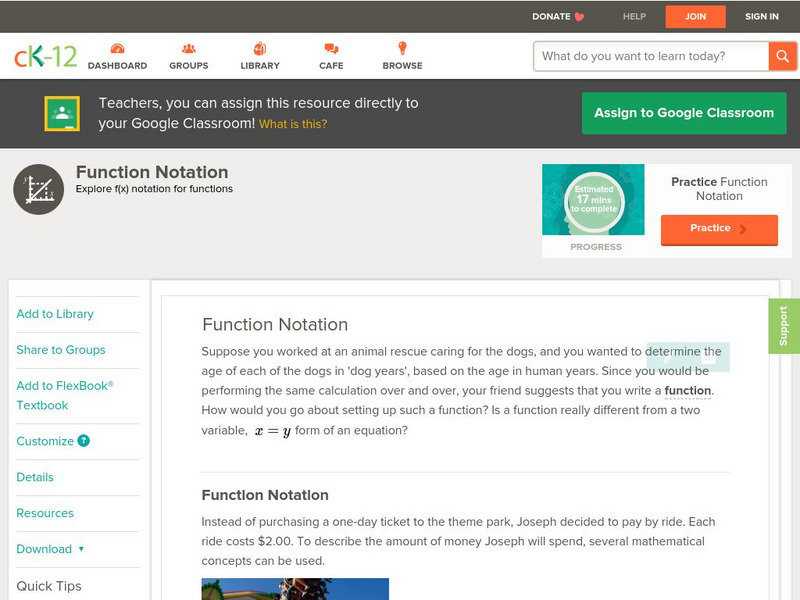Open the green Support side tab
Screen dimensions: 800x600
(784, 326)
